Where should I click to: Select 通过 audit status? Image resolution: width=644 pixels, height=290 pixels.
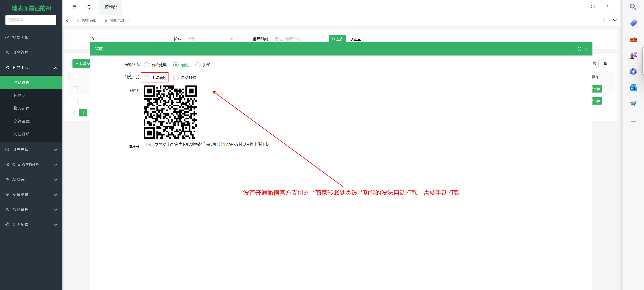[181, 65]
